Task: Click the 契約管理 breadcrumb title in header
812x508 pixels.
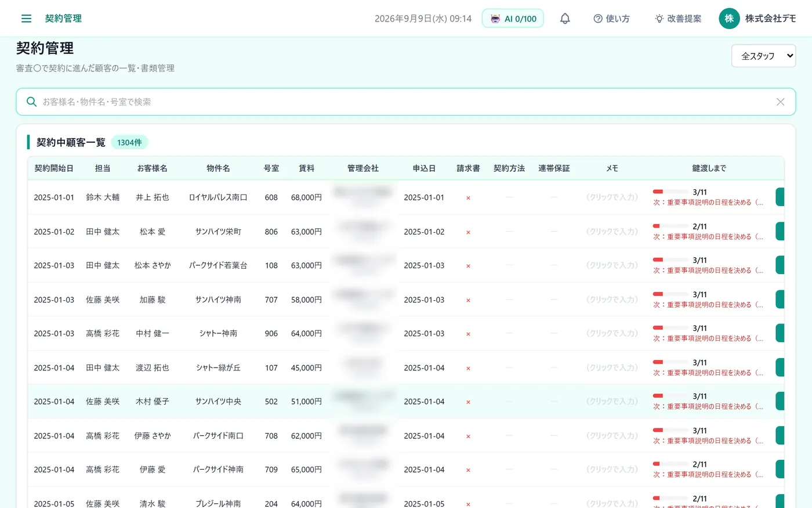Action: point(63,19)
